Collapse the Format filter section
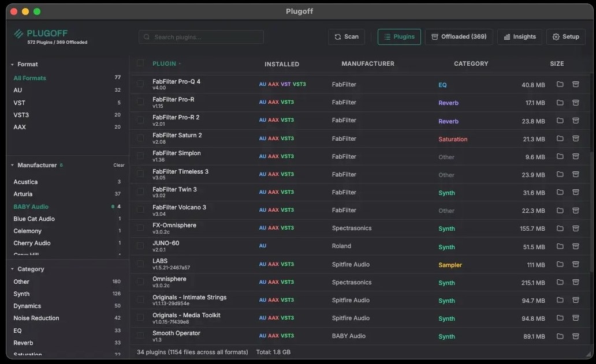Screen dimensions: 596x364 tap(13, 65)
